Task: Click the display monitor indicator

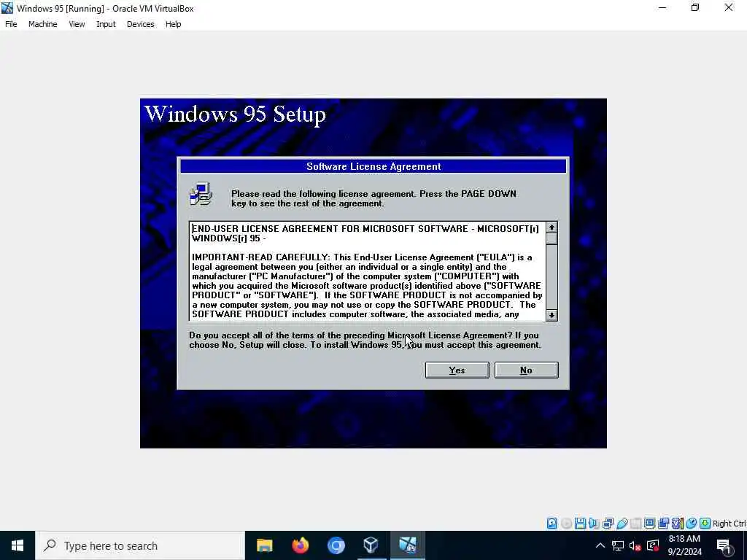Action: click(649, 524)
